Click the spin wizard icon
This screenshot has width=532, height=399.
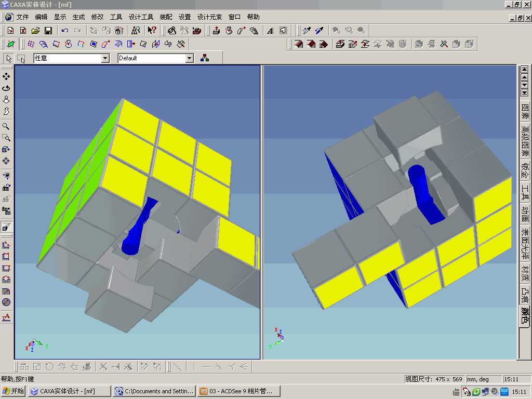tap(229, 31)
